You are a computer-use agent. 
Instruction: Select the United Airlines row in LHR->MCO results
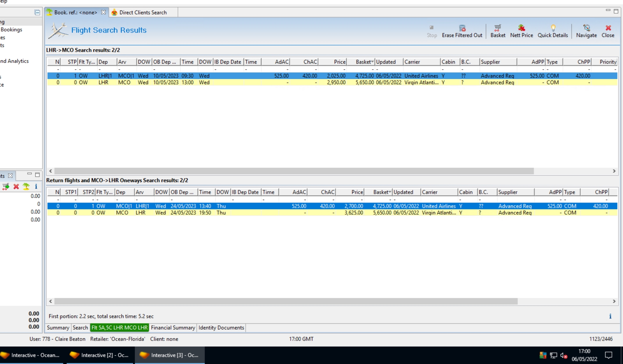(332, 76)
